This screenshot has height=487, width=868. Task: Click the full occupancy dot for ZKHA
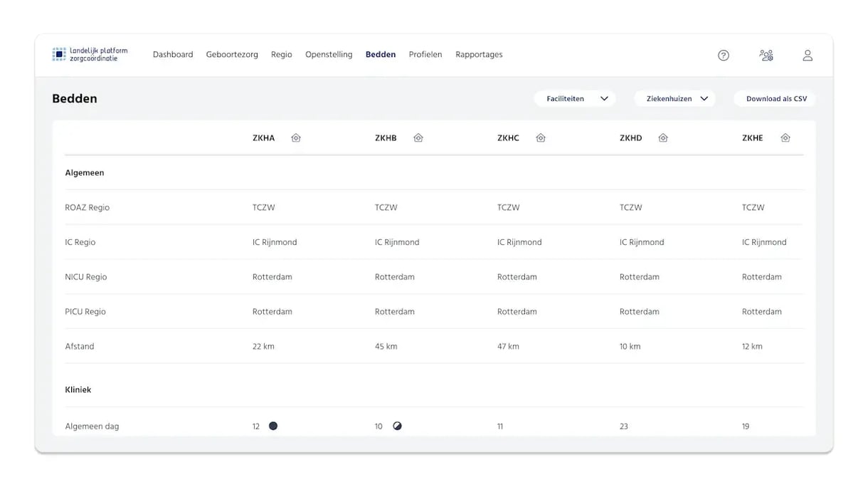coord(273,426)
